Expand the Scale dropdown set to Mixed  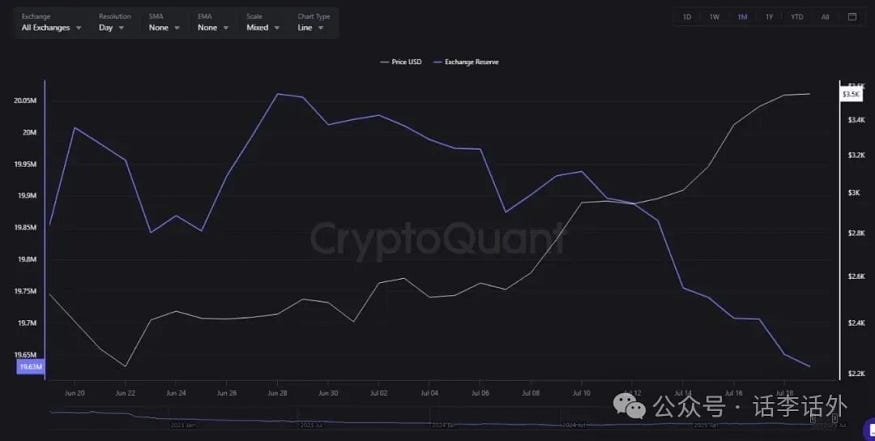pyautogui.click(x=262, y=23)
